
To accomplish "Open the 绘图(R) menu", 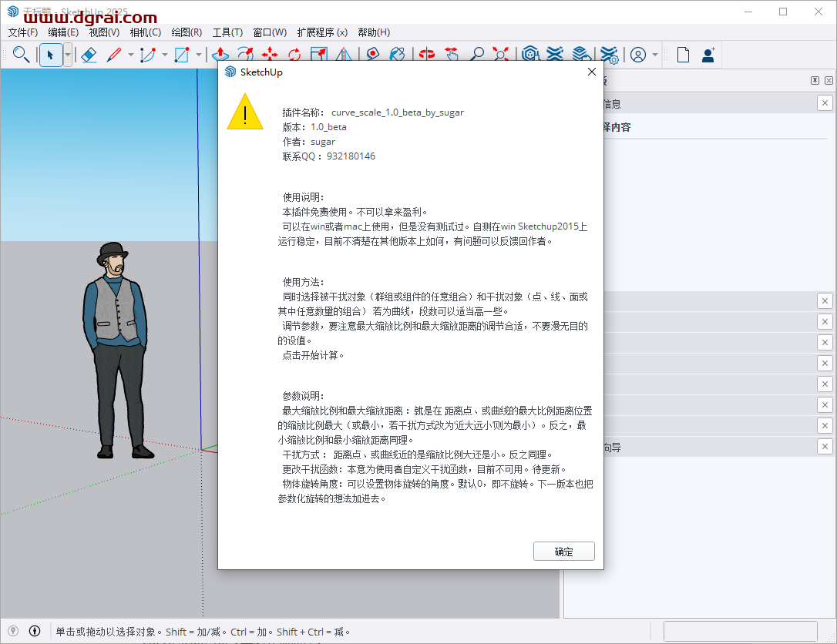I will [187, 32].
